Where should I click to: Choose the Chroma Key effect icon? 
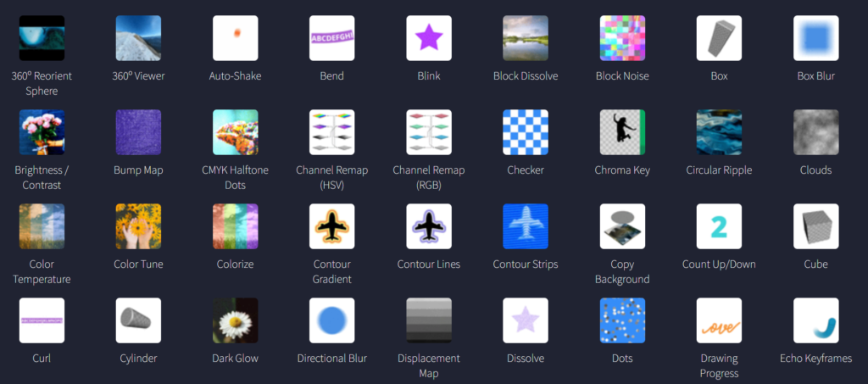[622, 132]
